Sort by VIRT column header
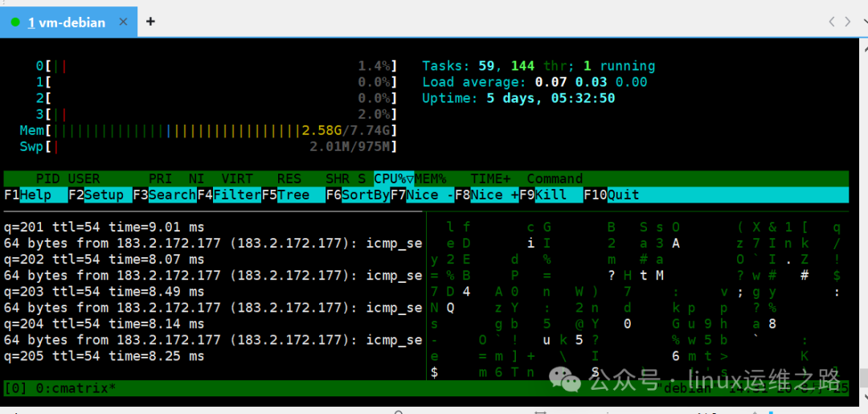This screenshot has width=868, height=414. point(237,178)
